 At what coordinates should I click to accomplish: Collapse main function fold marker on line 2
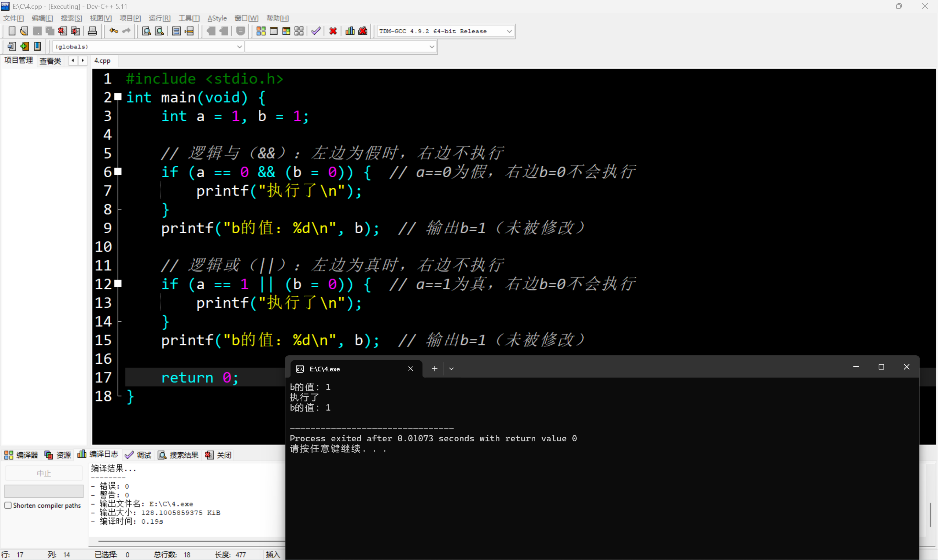[x=118, y=97]
